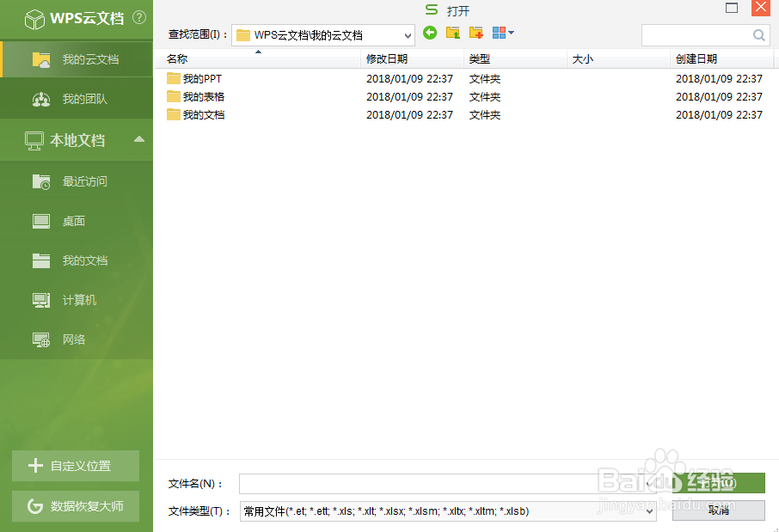779x532 pixels.
Task: Sort by 创建日期 column header
Action: pyautogui.click(x=722, y=58)
